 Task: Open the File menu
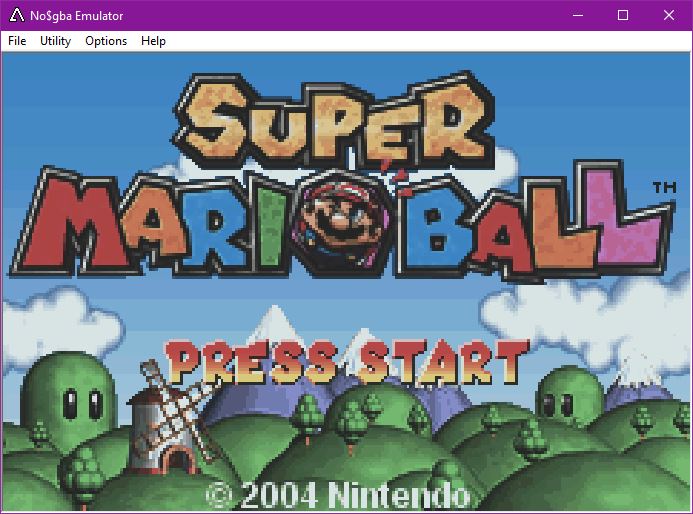point(17,41)
